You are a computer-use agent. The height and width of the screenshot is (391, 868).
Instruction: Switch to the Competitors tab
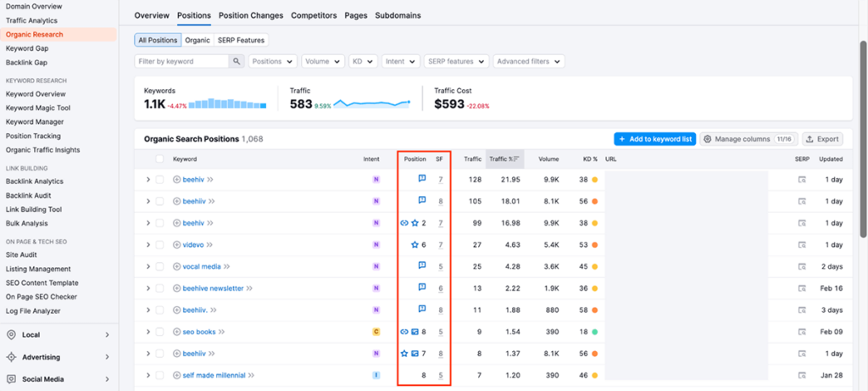[314, 15]
